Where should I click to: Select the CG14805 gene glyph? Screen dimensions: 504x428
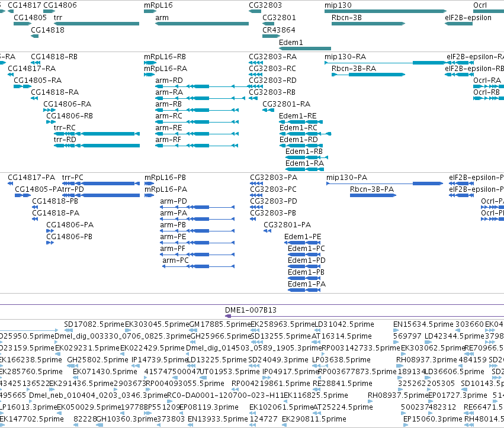(x=23, y=24)
